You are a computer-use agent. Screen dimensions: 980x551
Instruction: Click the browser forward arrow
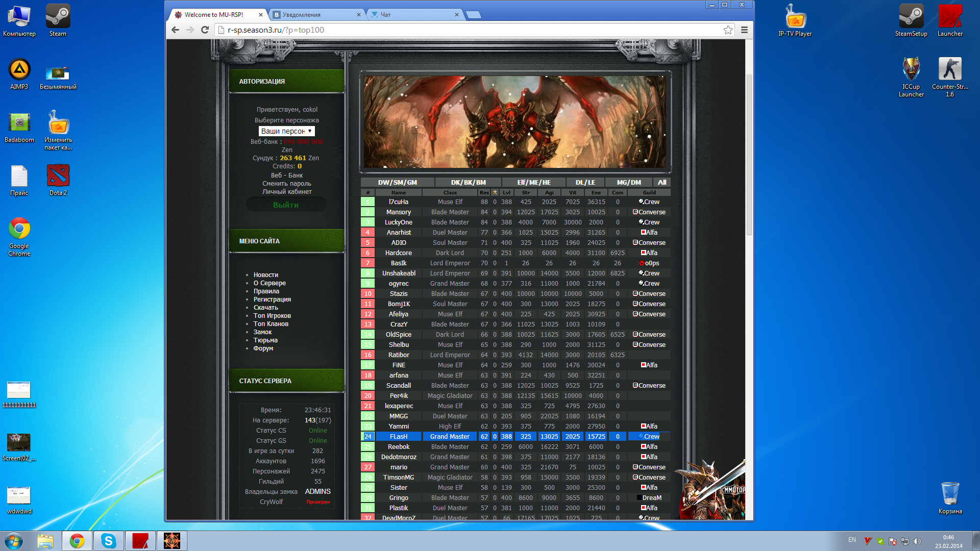click(x=190, y=30)
